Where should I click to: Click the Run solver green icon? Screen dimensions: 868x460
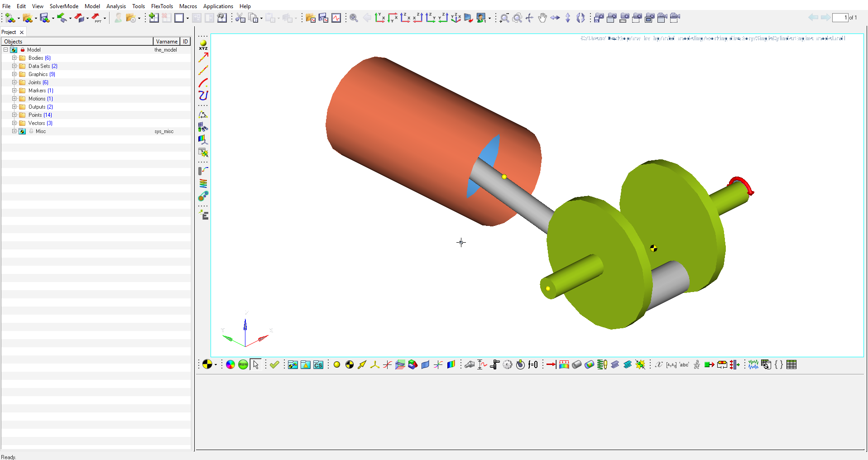[243, 365]
